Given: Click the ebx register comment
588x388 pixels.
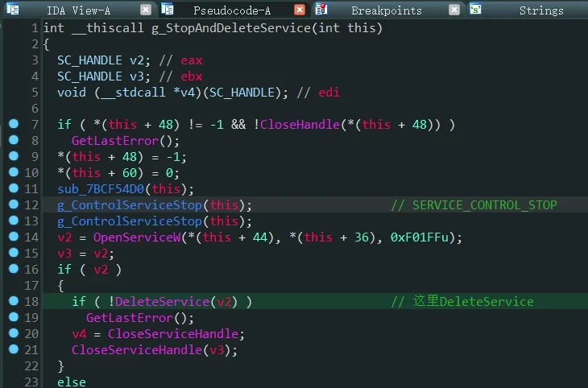Looking at the screenshot, I should pyautogui.click(x=191, y=76).
